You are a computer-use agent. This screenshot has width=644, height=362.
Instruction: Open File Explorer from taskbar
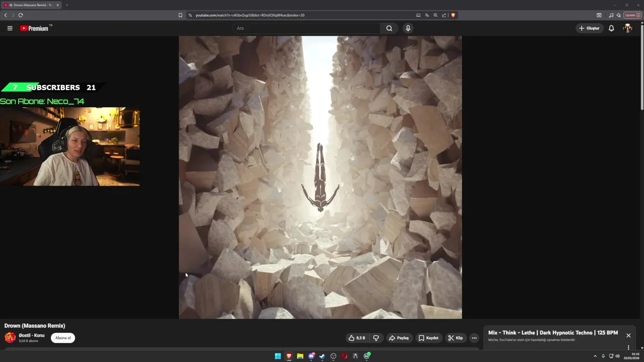(300, 356)
